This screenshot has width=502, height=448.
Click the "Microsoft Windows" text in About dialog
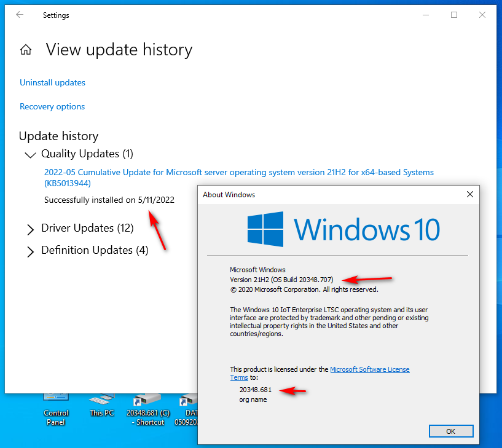coord(257,270)
